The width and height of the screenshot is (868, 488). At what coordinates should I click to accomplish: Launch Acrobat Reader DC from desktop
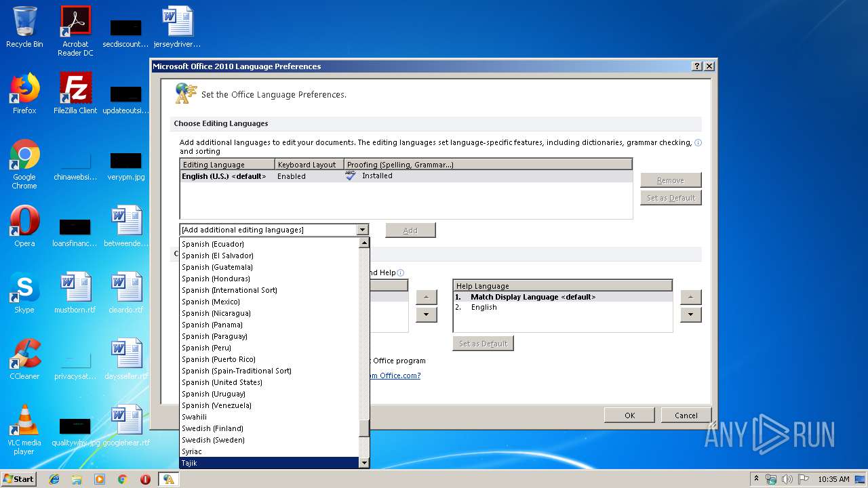[75, 30]
